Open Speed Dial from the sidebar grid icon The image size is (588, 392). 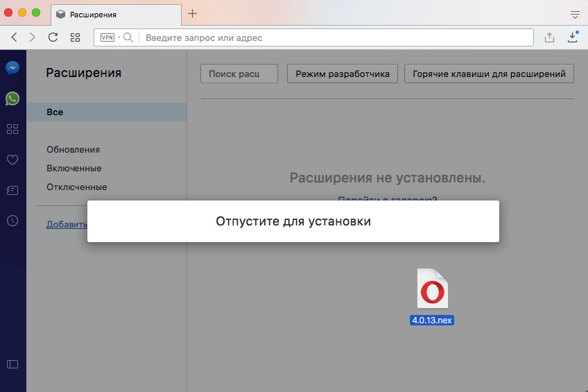(x=12, y=129)
